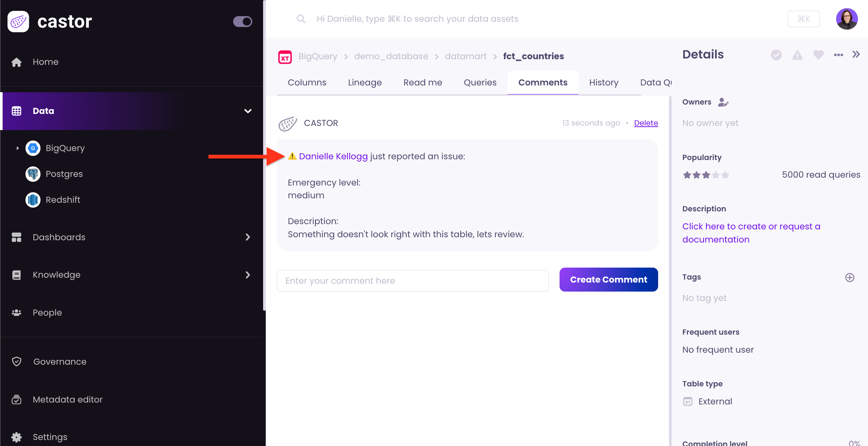Open the History tab
The height and width of the screenshot is (446, 868).
(x=603, y=82)
